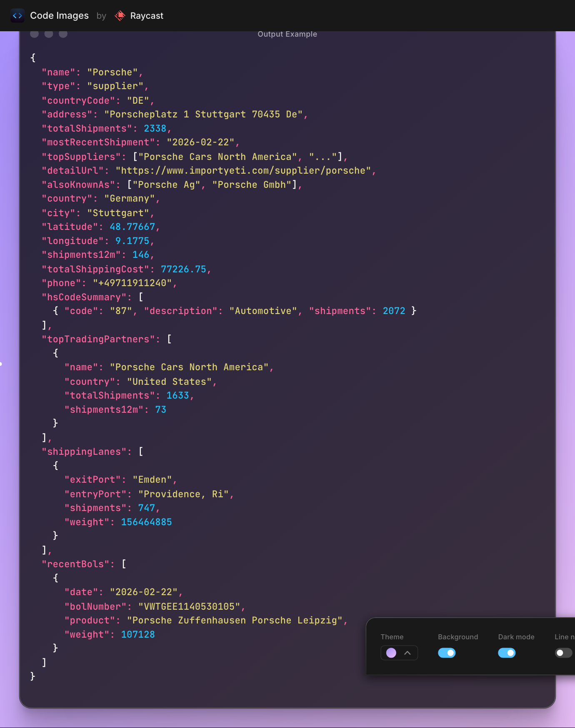Screen dimensions: 575x728
Task: Click the "country": "Germany" line
Action: tap(100, 199)
